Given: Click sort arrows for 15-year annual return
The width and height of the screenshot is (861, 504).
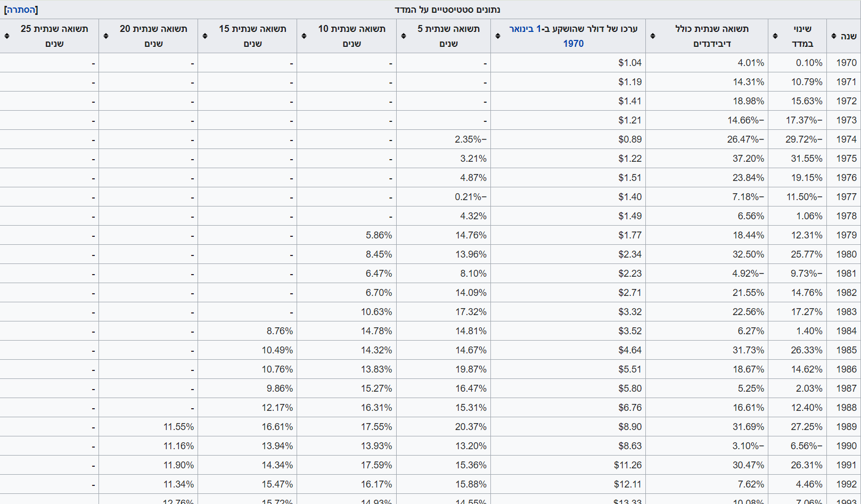Looking at the screenshot, I should [205, 36].
